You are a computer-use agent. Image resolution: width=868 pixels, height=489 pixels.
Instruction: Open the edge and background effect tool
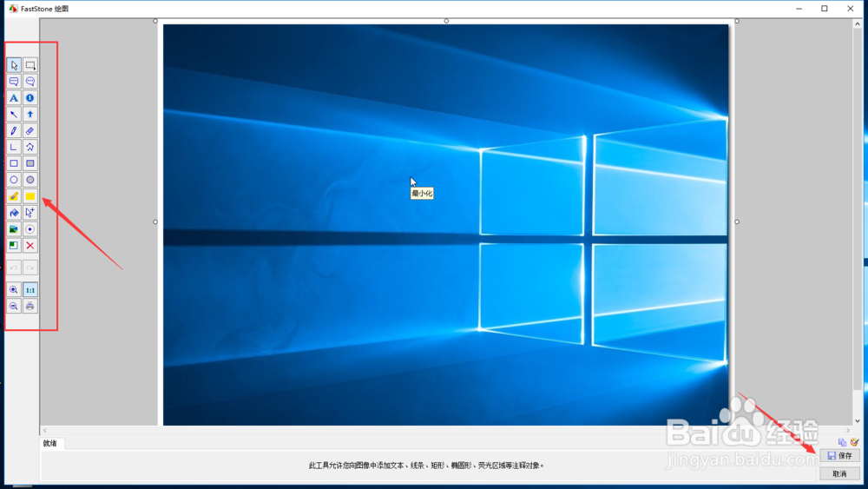click(x=14, y=245)
